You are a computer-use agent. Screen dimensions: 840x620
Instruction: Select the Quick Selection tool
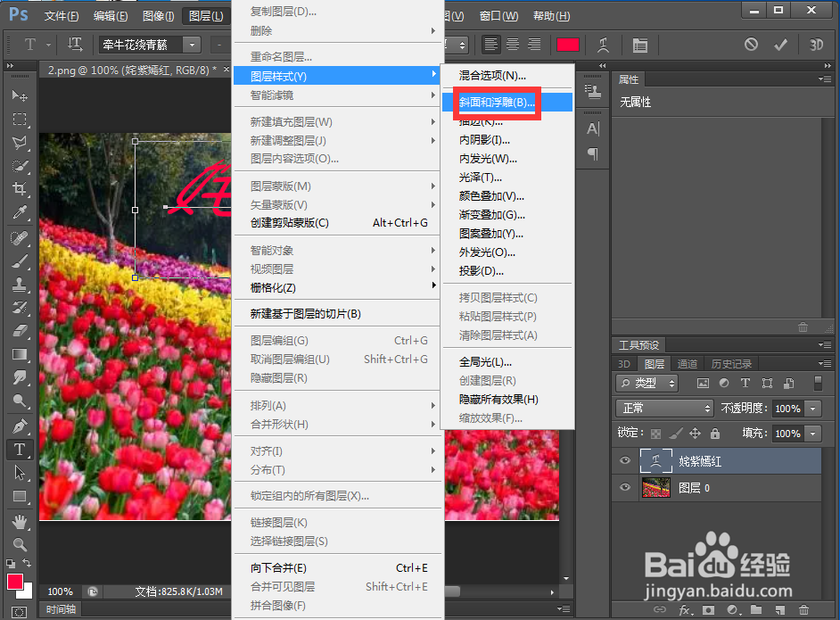pos(20,166)
